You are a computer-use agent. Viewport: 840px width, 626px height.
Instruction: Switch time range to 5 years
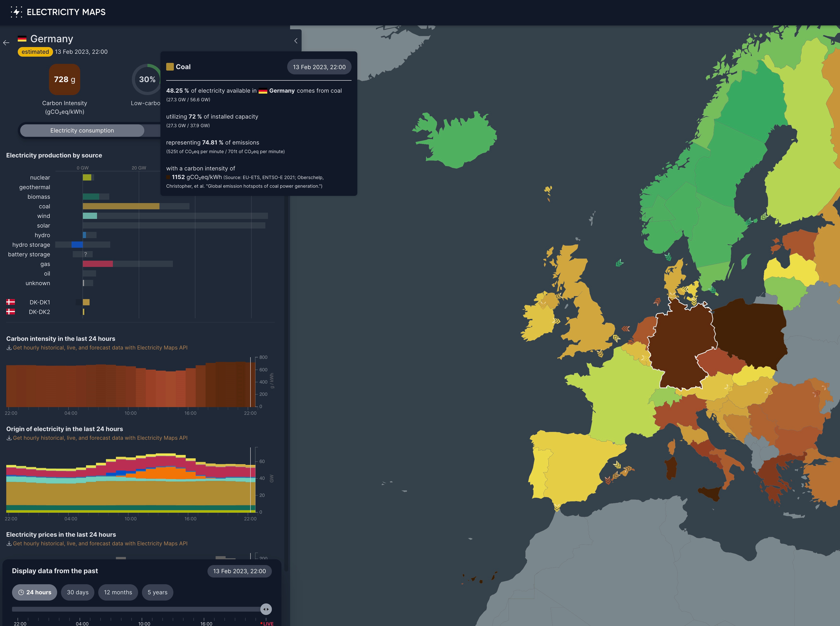point(157,592)
